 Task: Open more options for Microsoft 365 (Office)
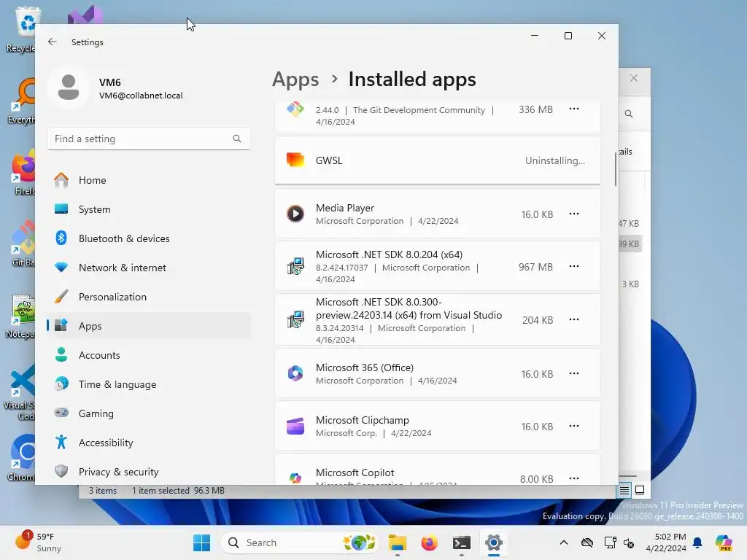[x=574, y=373]
